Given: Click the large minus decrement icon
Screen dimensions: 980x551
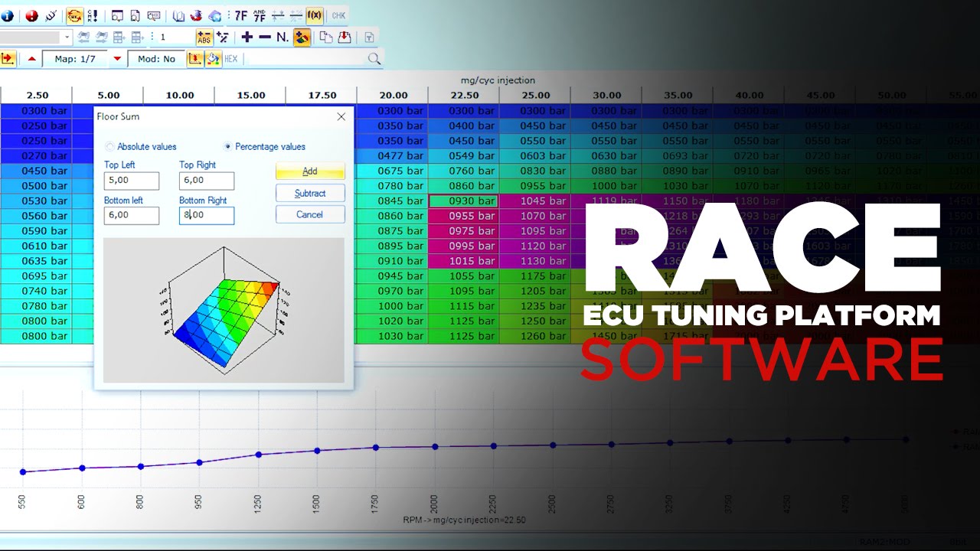Looking at the screenshot, I should coord(265,37).
